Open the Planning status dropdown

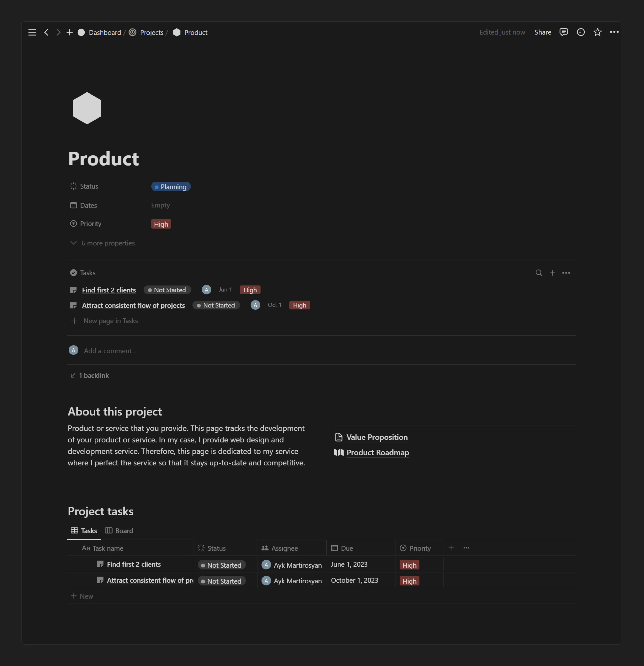point(171,187)
